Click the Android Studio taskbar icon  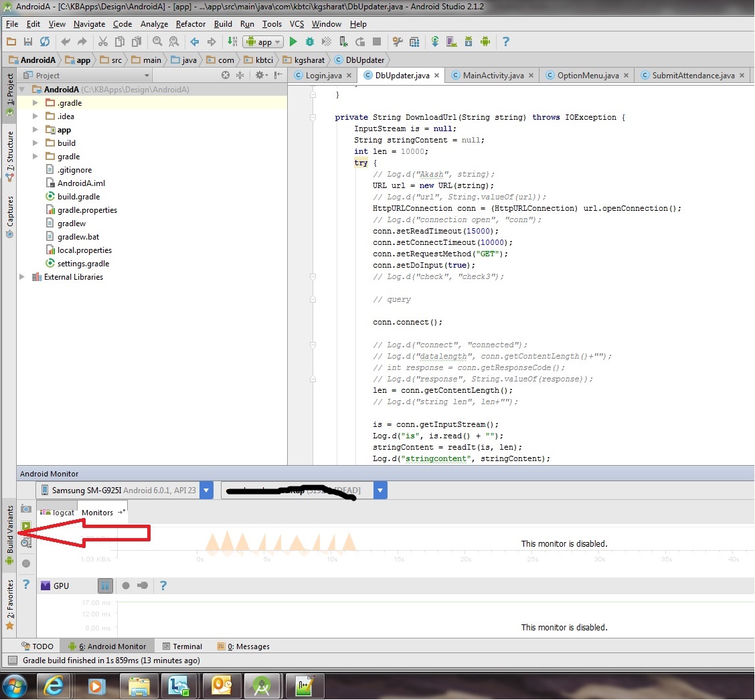coord(262,686)
